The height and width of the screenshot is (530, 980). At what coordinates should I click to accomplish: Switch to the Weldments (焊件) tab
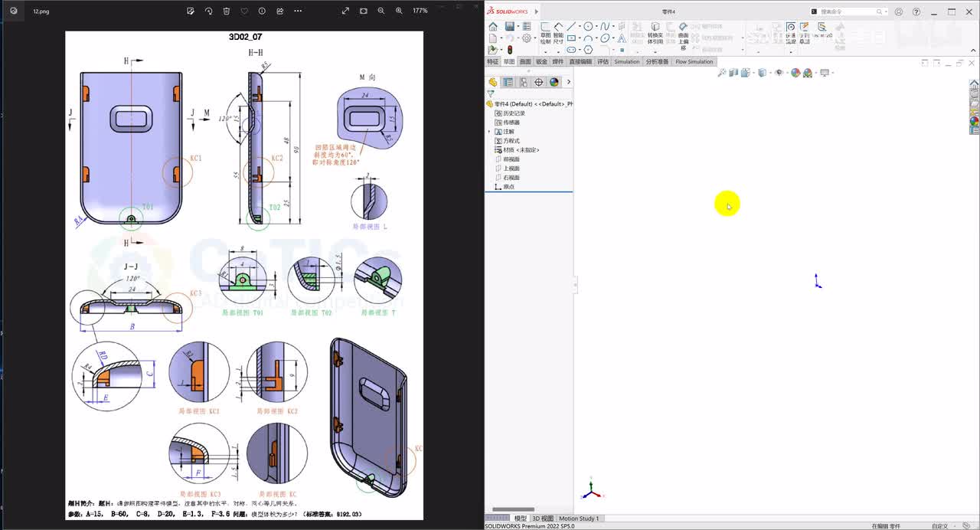coord(558,61)
